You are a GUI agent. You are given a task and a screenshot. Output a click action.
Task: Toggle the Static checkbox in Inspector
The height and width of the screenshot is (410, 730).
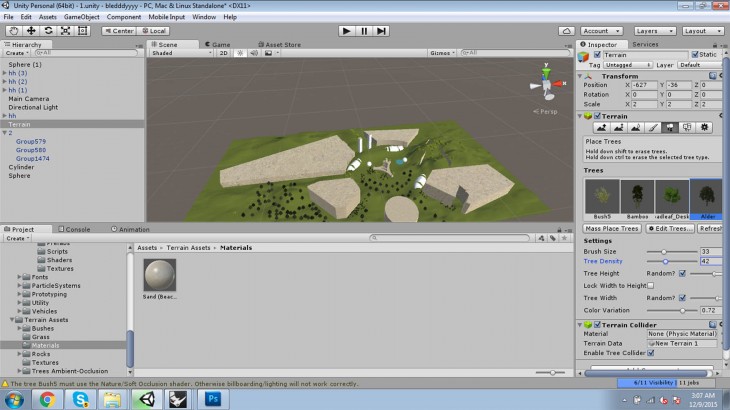tap(697, 54)
